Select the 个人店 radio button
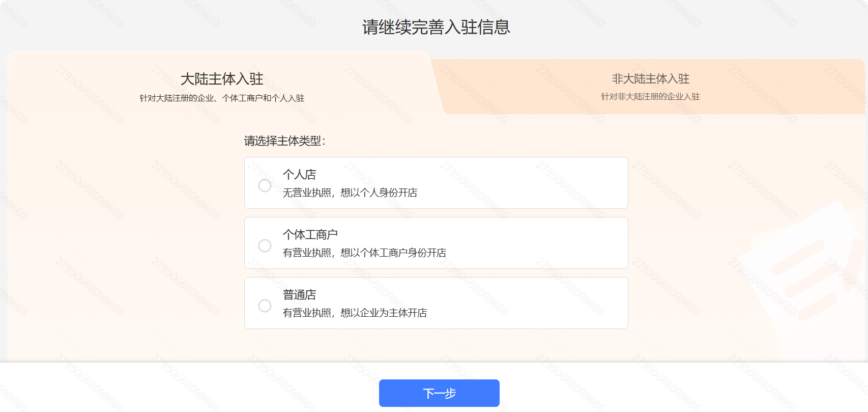Viewport: 868px width, 412px height. coord(265,186)
